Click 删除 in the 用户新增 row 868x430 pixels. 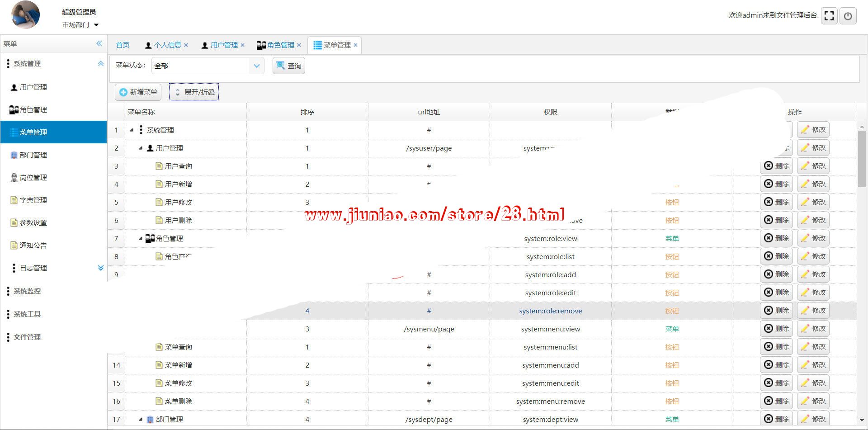click(776, 184)
